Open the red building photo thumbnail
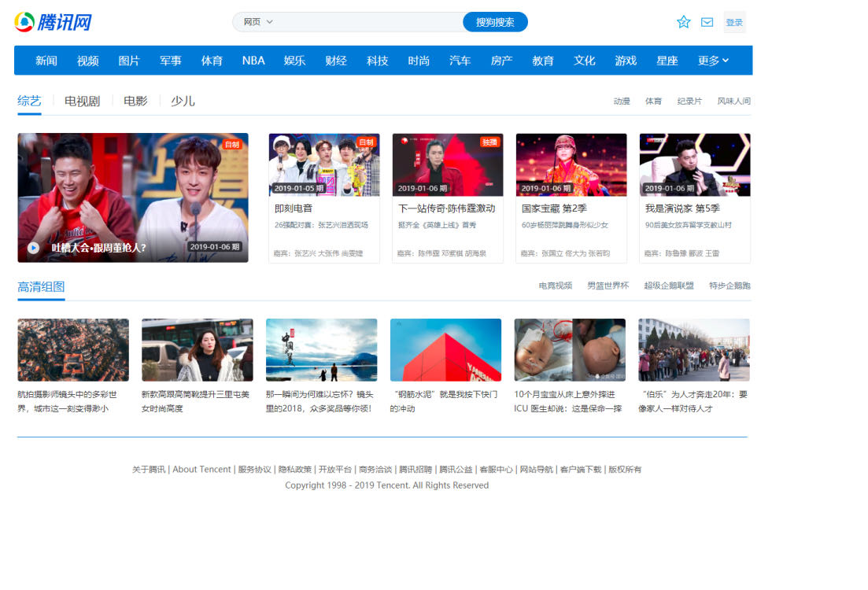This screenshot has height=590, width=868. (x=445, y=350)
